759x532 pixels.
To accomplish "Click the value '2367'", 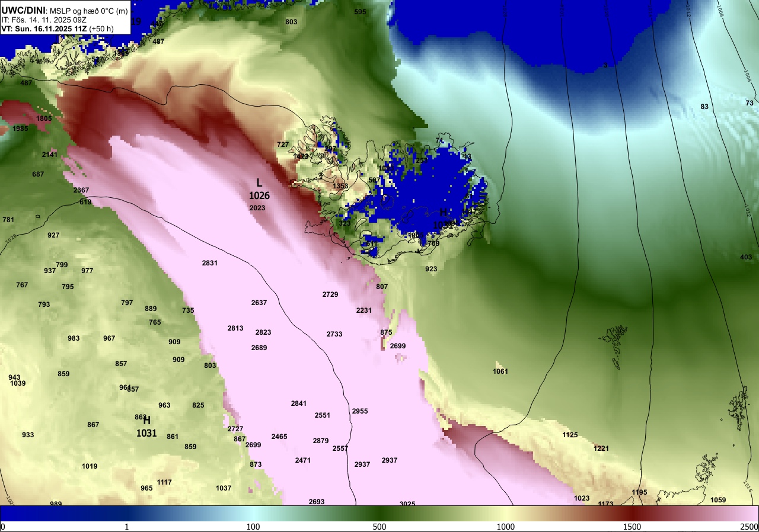I will click(81, 190).
